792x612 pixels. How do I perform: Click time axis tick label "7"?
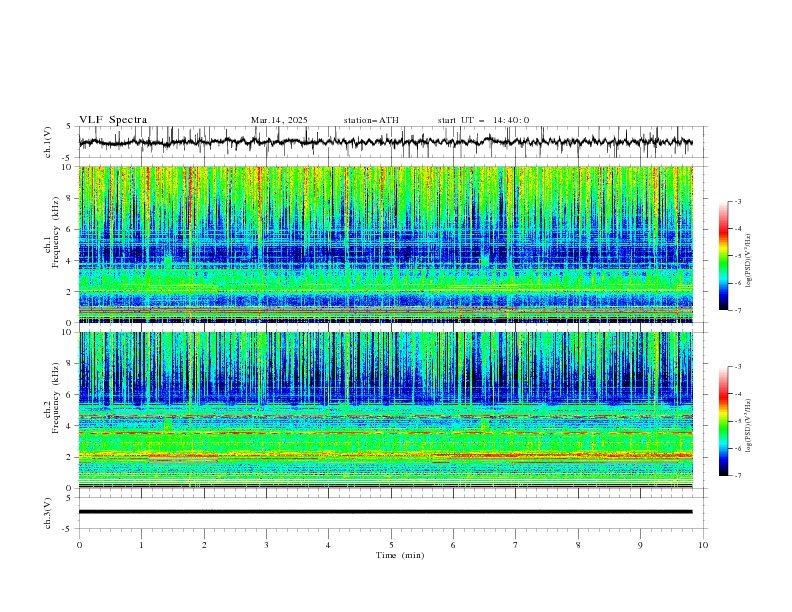coord(516,545)
